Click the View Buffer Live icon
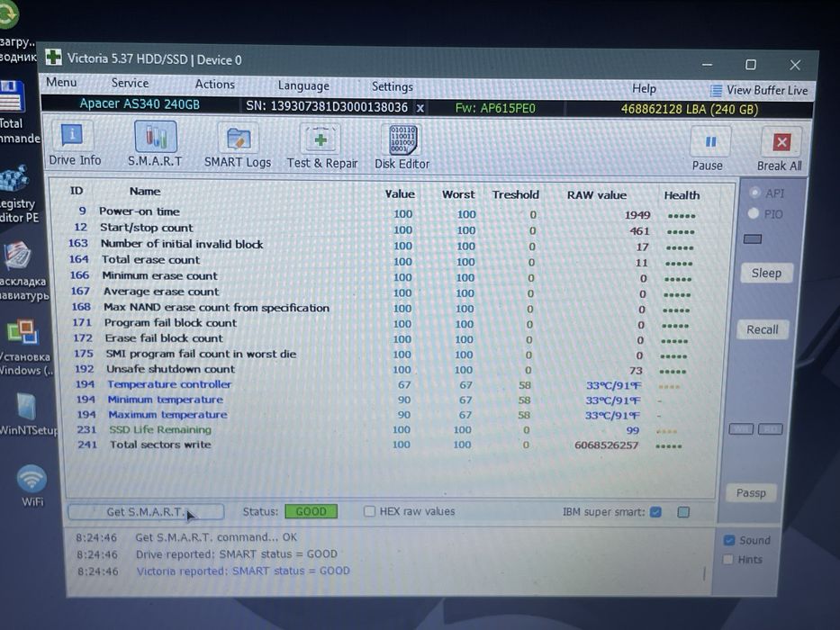The width and height of the screenshot is (840, 630). [716, 91]
